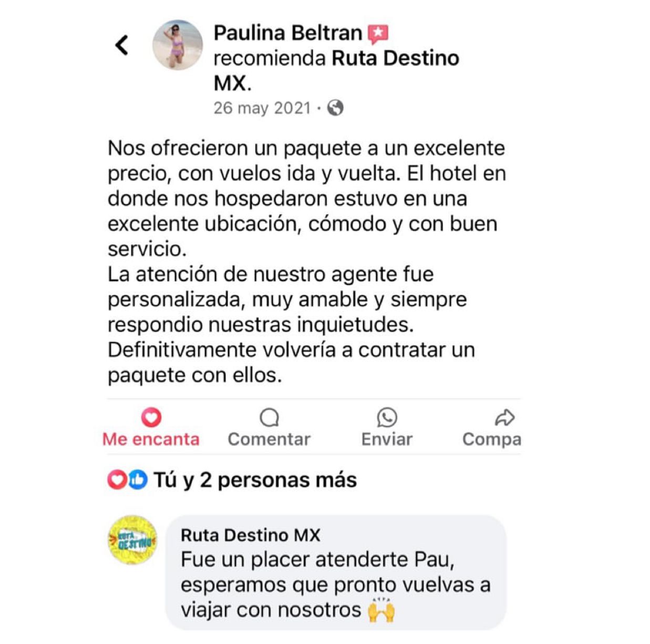
Task: Click the back arrow to exit the post
Action: [x=122, y=45]
